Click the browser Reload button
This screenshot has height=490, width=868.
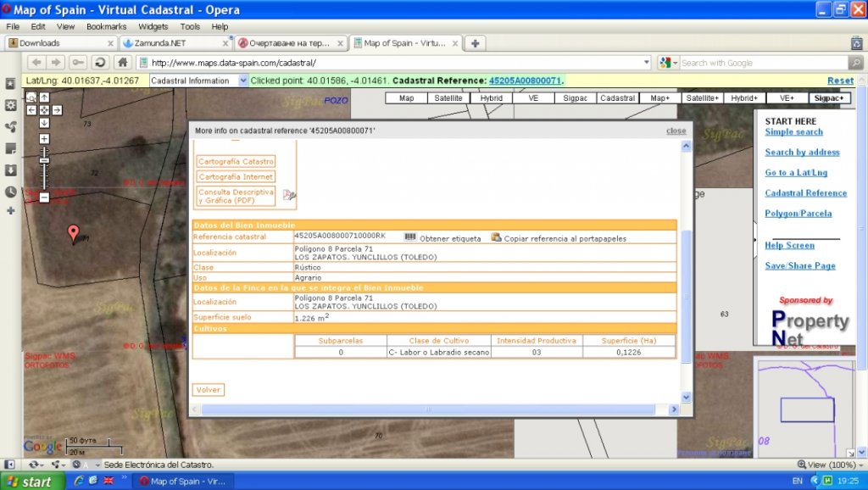tap(100, 62)
